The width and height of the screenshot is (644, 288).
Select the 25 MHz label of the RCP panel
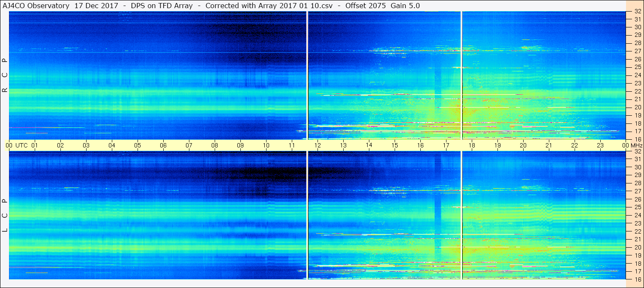pos(638,67)
